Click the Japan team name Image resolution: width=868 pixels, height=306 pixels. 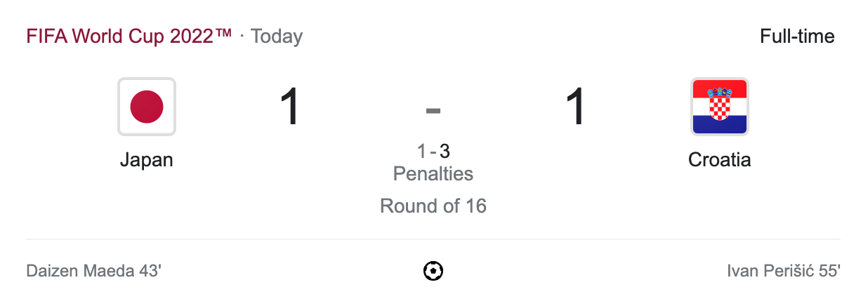pos(147,160)
